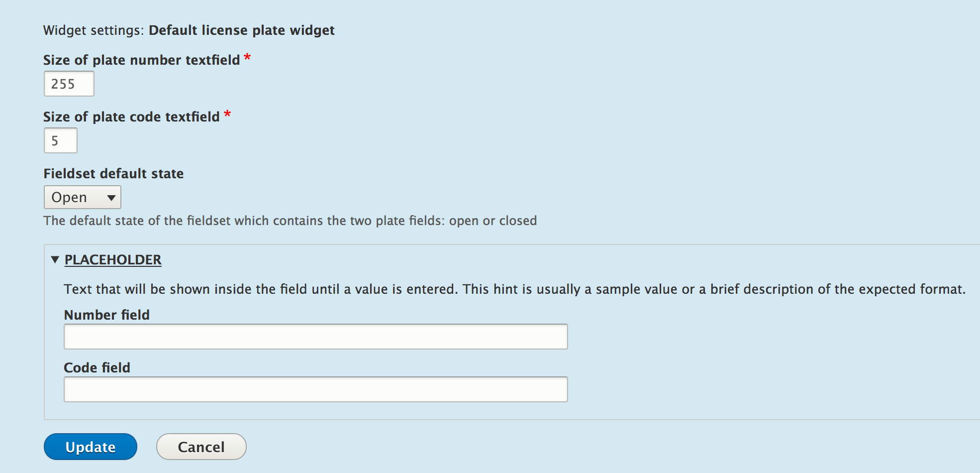This screenshot has height=473, width=980.
Task: Click the plate number size input showing 255
Action: [69, 84]
